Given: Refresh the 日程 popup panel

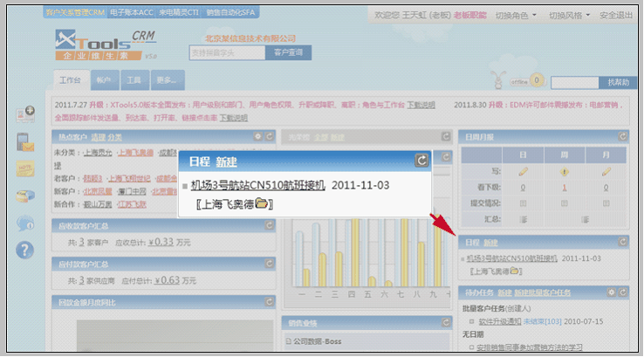Looking at the screenshot, I should click(x=421, y=161).
